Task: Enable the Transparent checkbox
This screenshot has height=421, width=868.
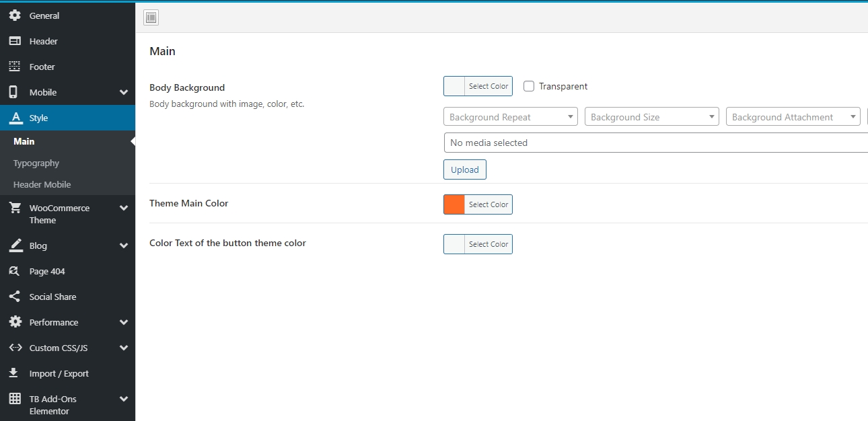Action: pos(529,86)
